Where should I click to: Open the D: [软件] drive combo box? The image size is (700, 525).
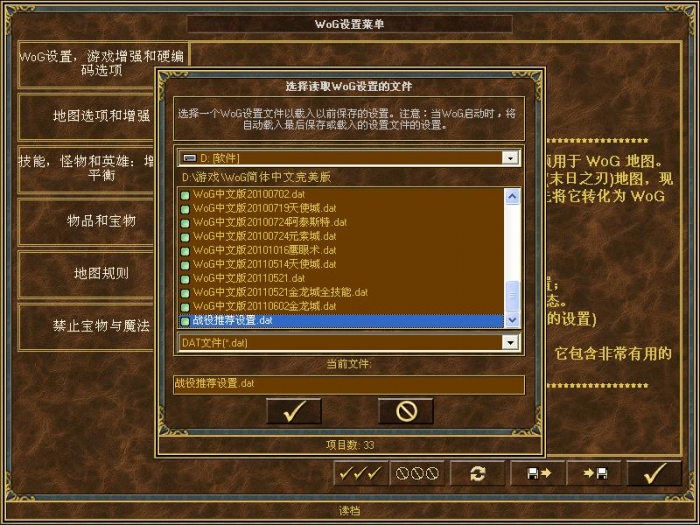pos(349,158)
